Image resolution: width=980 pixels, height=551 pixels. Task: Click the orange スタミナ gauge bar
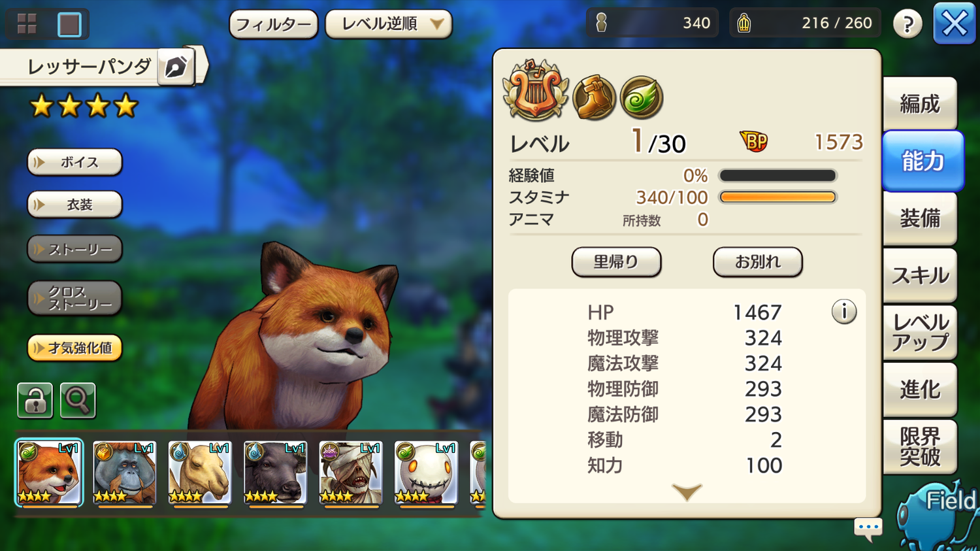[777, 197]
